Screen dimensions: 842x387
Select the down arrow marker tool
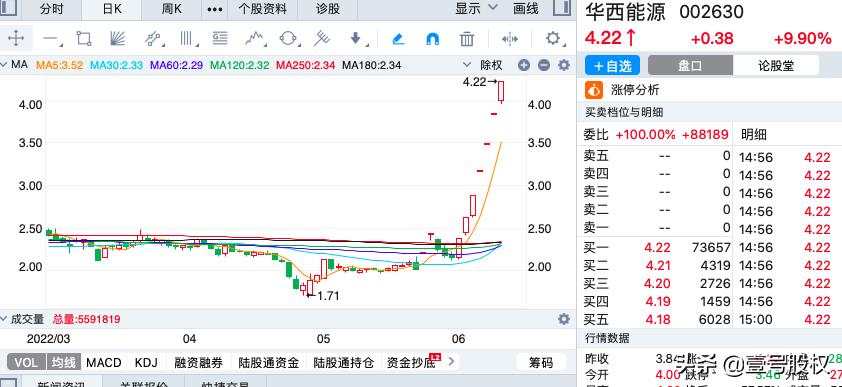(x=355, y=39)
